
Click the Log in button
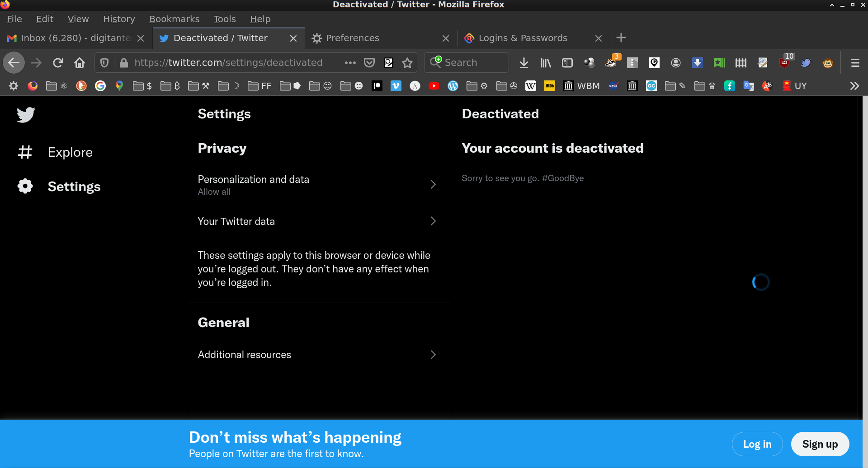point(757,444)
